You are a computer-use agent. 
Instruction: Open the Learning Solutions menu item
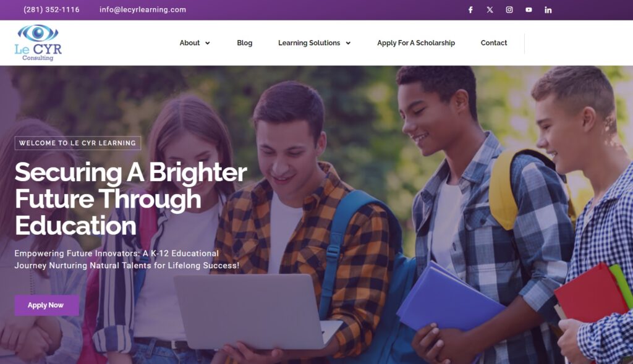pos(309,43)
